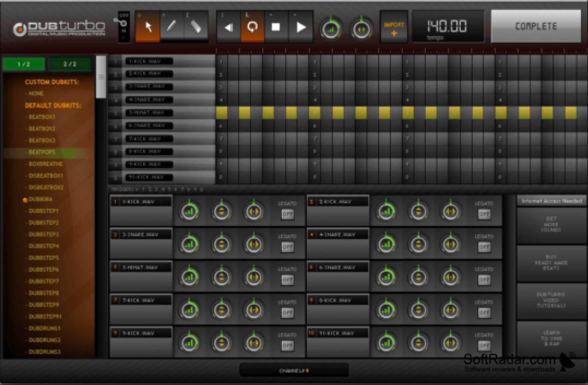This screenshot has width=588, height=385.
Task: Click the 140.00 tempo display
Action: 448,26
